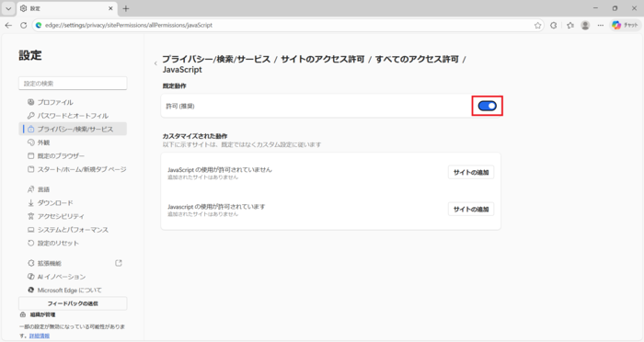
Task: Click the サイトのアクセス許可 breadcrumb
Action: pos(323,59)
